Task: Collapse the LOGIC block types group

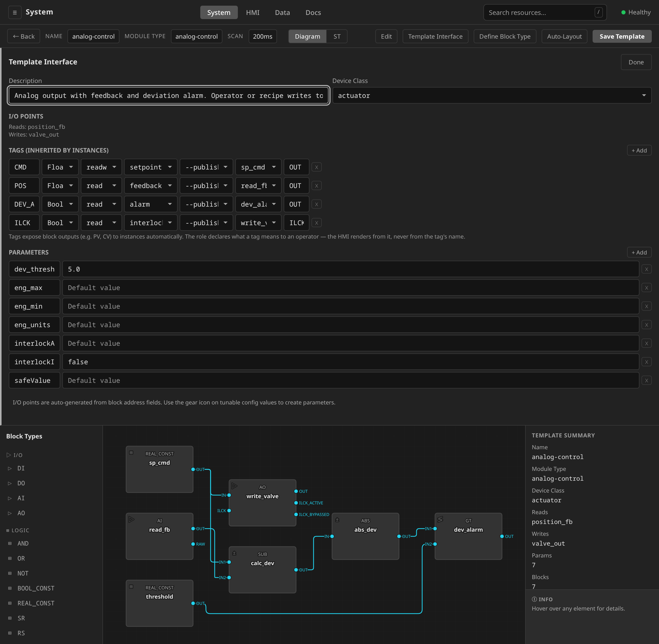Action: (18, 530)
